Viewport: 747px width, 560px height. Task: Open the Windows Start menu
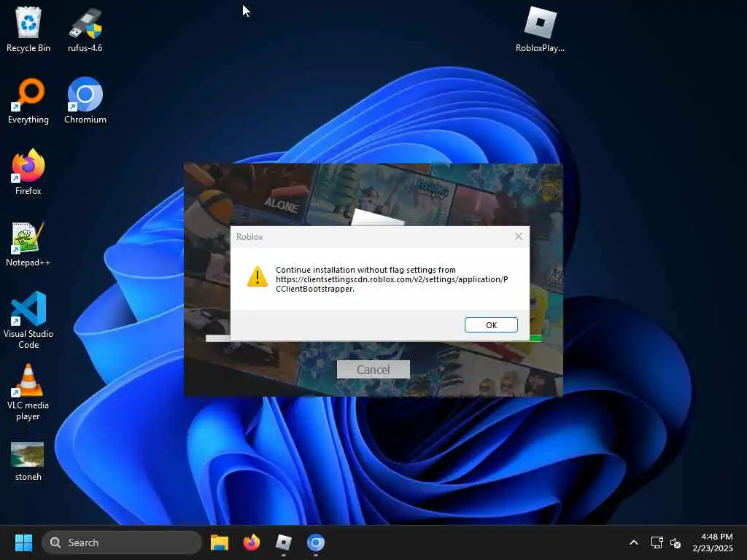pos(23,542)
